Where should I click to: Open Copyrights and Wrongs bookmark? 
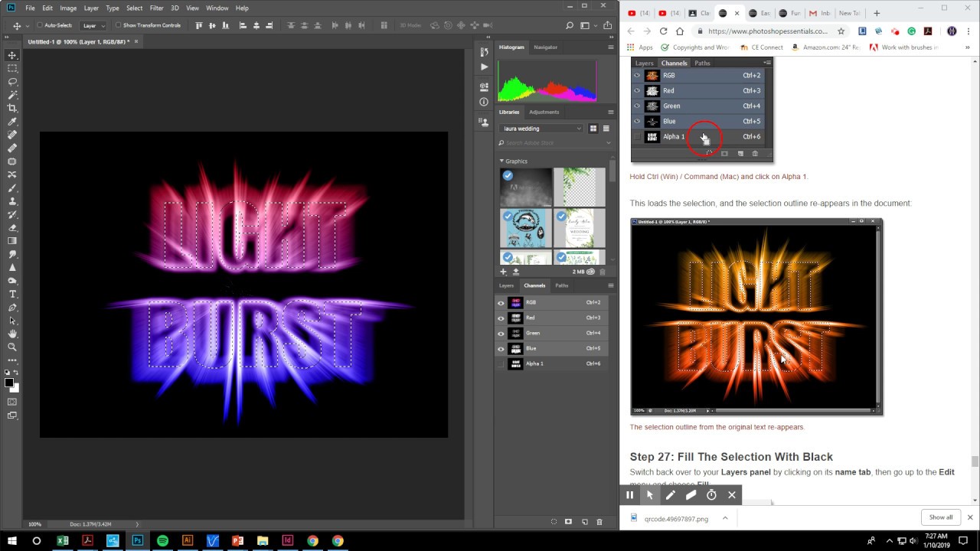tap(695, 47)
